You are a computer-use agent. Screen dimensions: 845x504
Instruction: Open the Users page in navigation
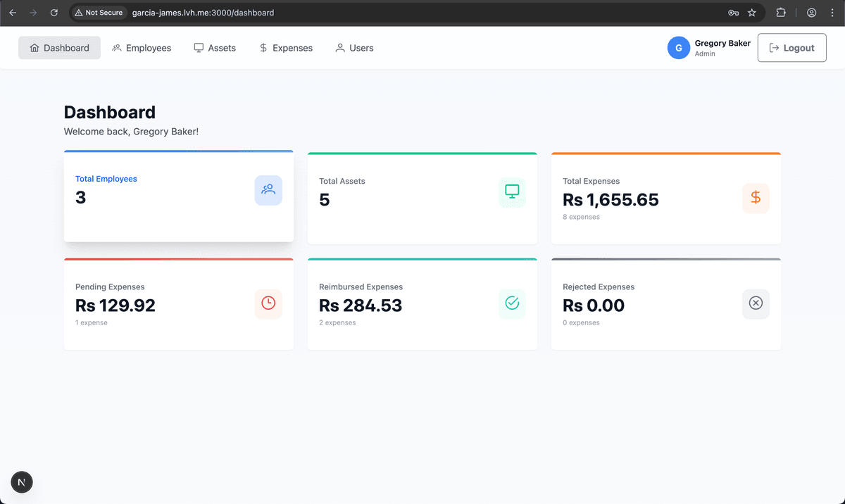click(354, 48)
